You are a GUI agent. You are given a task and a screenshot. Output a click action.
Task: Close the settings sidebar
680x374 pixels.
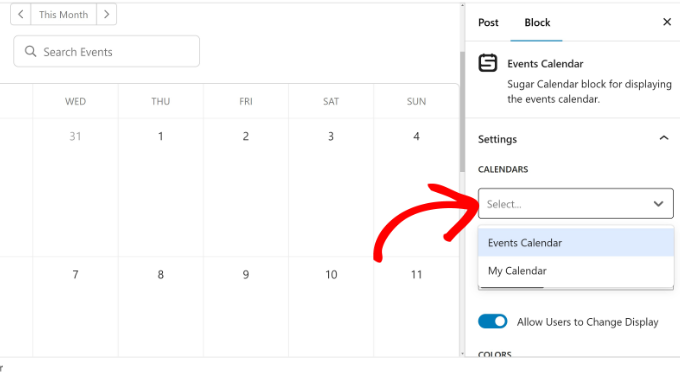tap(667, 22)
